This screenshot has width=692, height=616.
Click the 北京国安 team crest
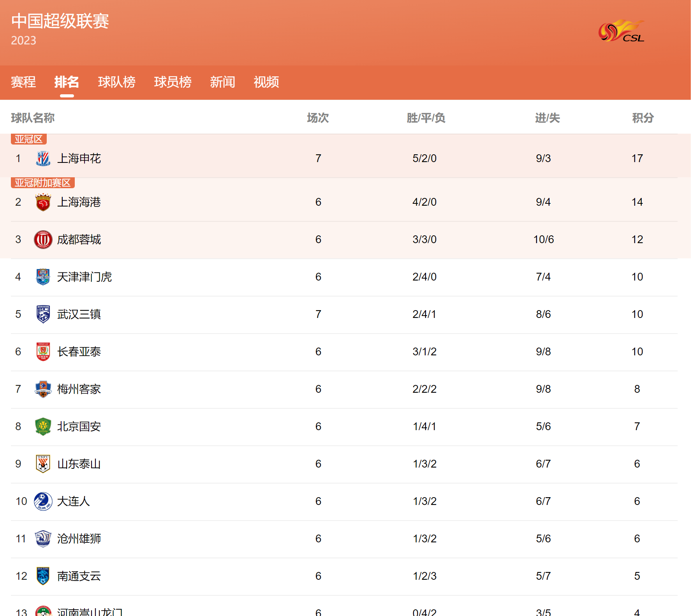pyautogui.click(x=43, y=427)
